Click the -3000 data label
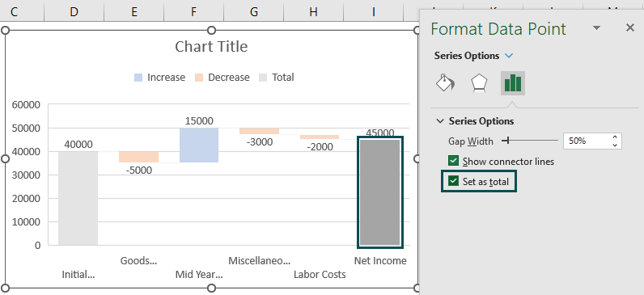 click(259, 142)
